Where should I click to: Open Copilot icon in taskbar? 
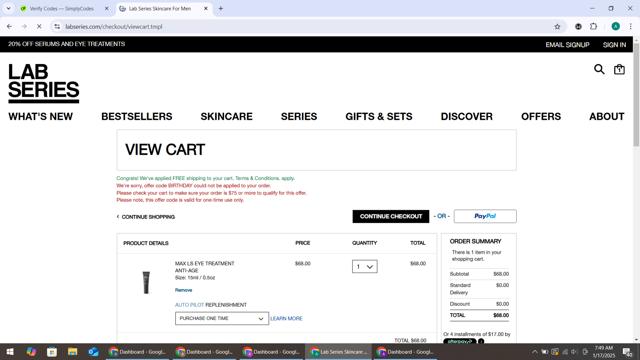tap(31, 352)
